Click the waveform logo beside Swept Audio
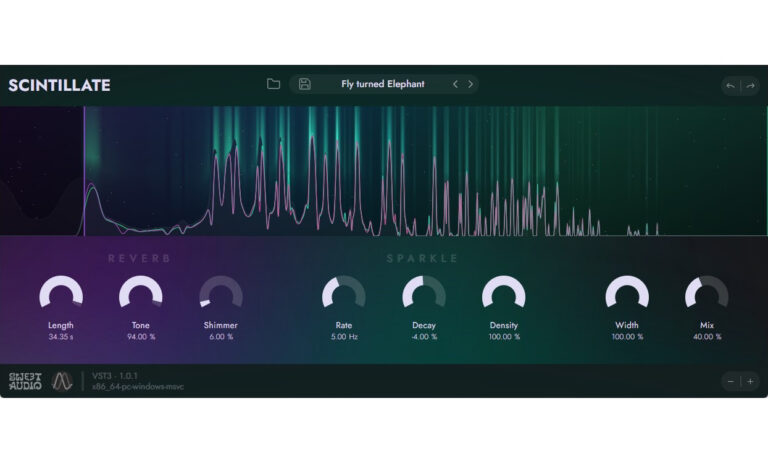768x461 pixels. (x=62, y=381)
